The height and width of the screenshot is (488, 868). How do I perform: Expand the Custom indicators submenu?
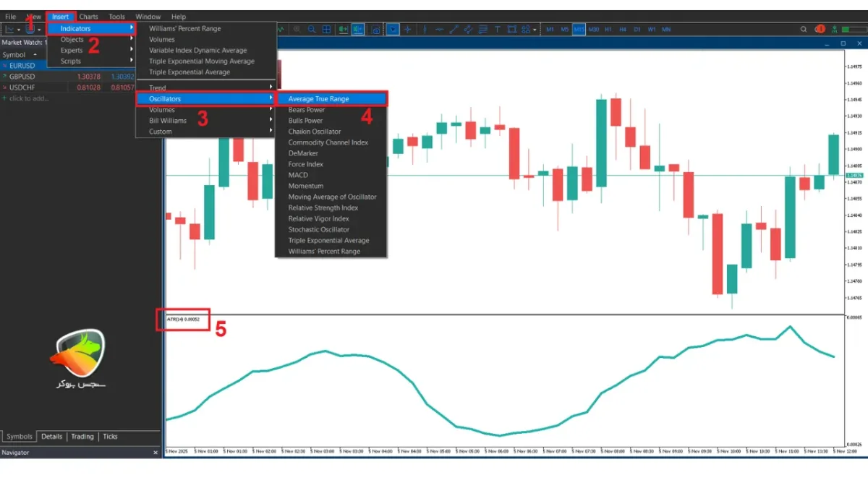(206, 132)
